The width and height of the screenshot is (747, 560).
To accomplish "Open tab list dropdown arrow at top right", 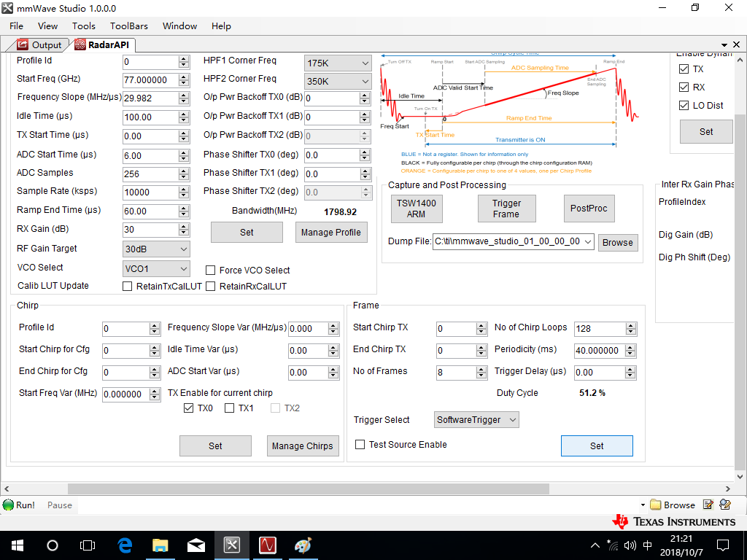I will [x=724, y=44].
